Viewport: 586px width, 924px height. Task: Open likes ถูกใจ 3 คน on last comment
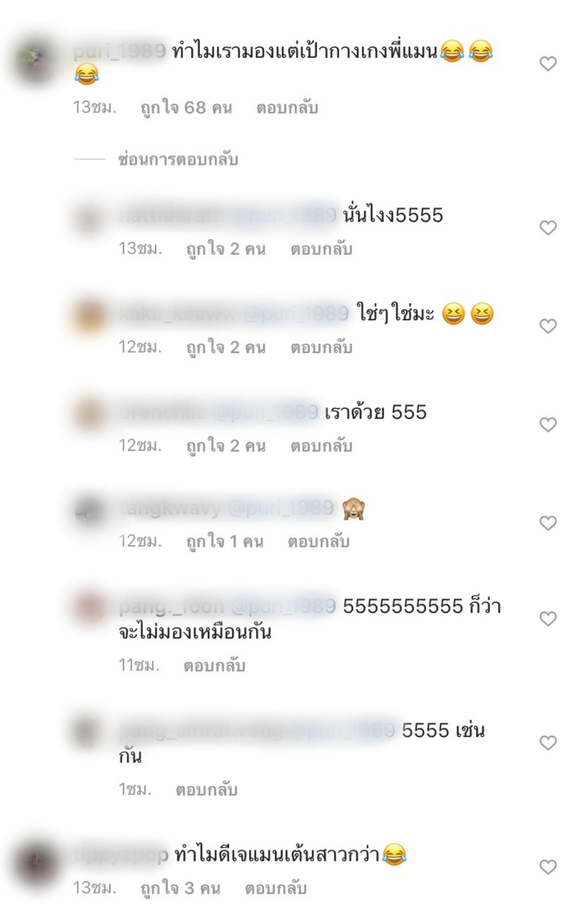pyautogui.click(x=180, y=889)
